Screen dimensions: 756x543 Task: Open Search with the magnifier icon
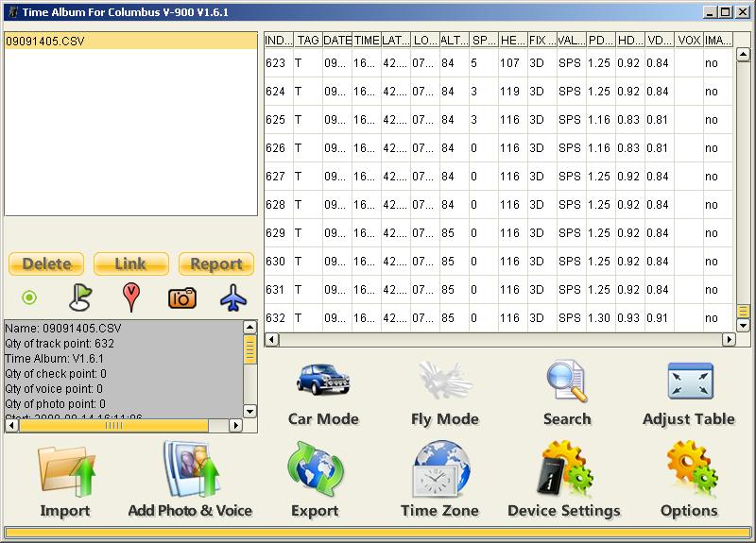click(x=567, y=381)
